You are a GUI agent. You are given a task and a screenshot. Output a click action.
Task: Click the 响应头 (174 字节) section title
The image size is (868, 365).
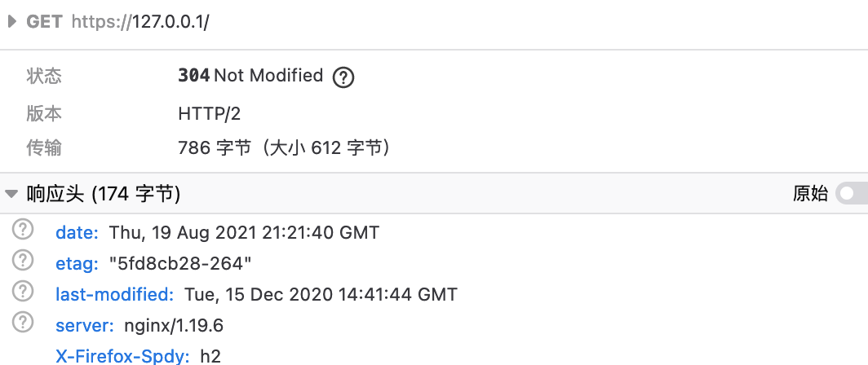tap(104, 194)
